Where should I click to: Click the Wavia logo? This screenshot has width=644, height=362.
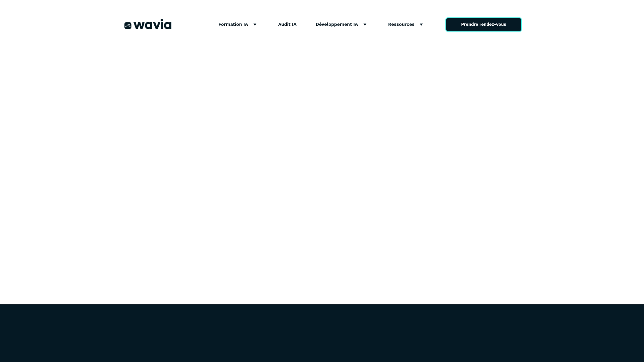pyautogui.click(x=148, y=24)
